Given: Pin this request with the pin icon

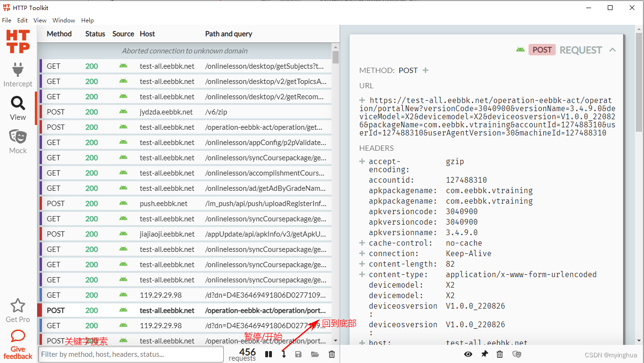Looking at the screenshot, I should [x=485, y=354].
